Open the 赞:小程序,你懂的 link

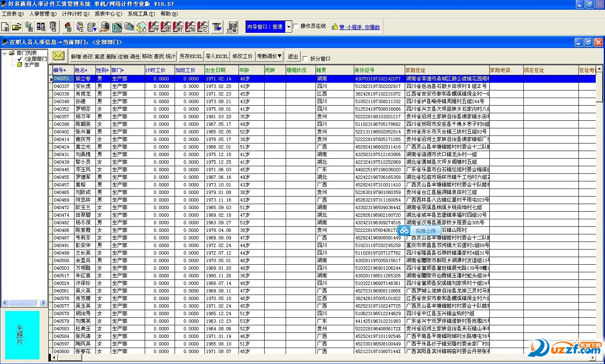tap(360, 27)
